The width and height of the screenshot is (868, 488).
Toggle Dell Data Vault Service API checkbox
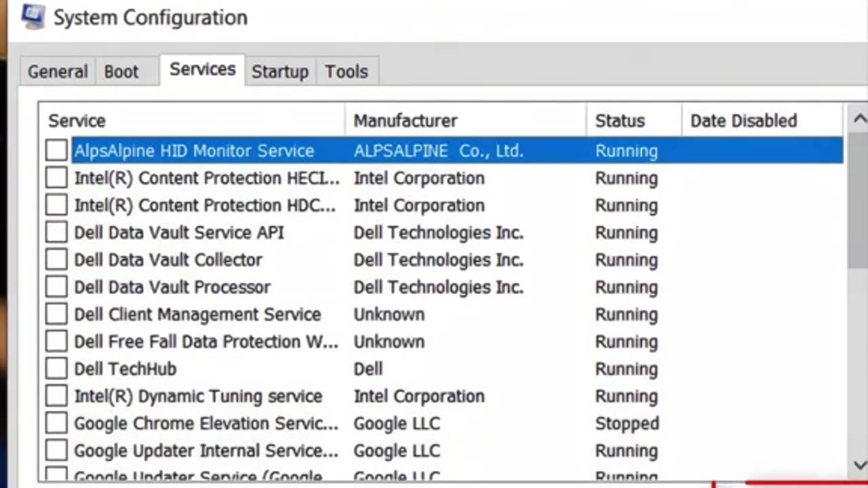(56, 232)
